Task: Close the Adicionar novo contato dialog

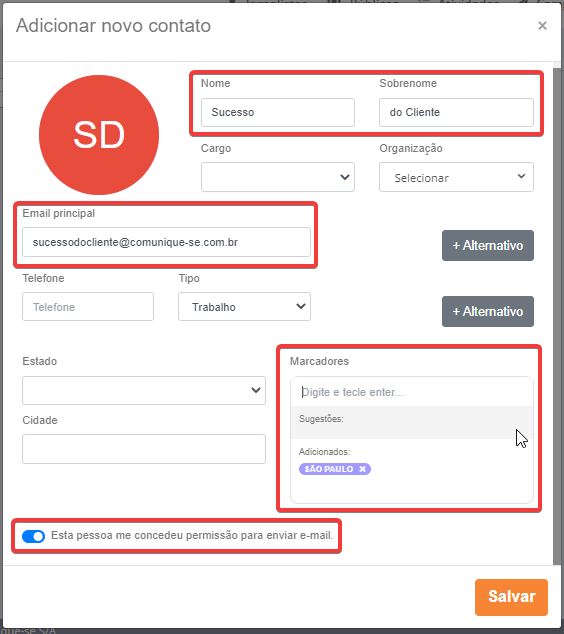Action: point(542,26)
